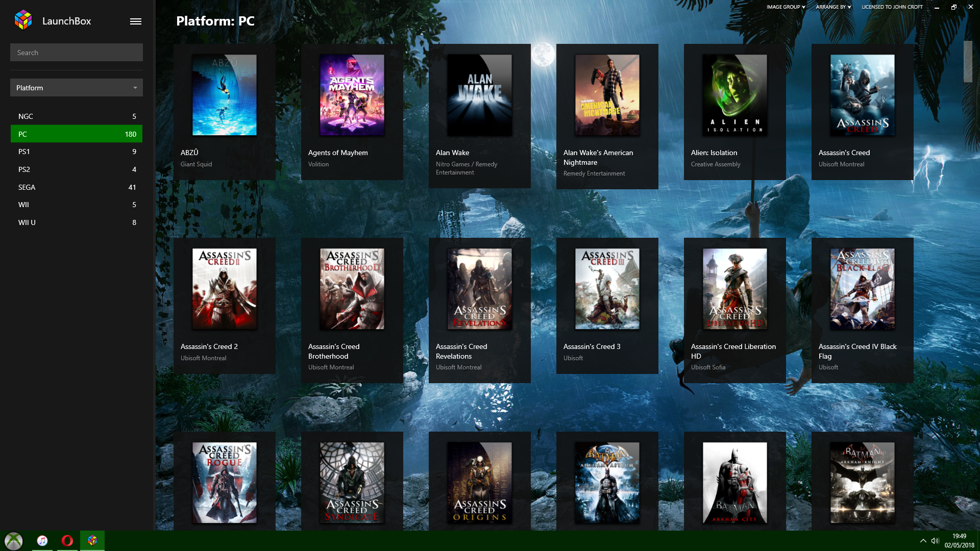Restore down the LaunchBox window
This screenshot has width=980, height=551.
(953, 7)
